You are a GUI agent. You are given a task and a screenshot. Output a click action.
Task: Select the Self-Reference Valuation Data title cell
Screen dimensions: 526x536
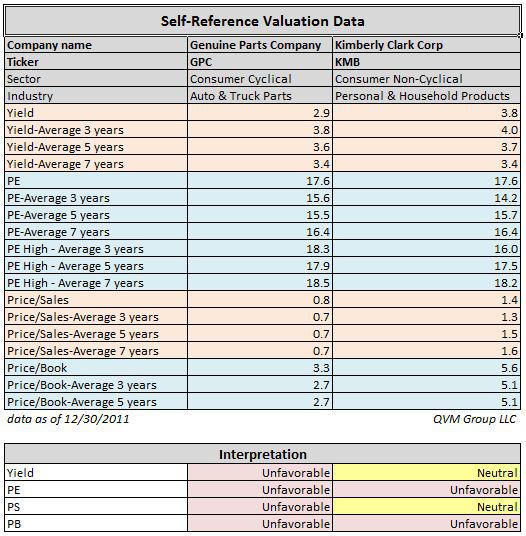(x=262, y=21)
